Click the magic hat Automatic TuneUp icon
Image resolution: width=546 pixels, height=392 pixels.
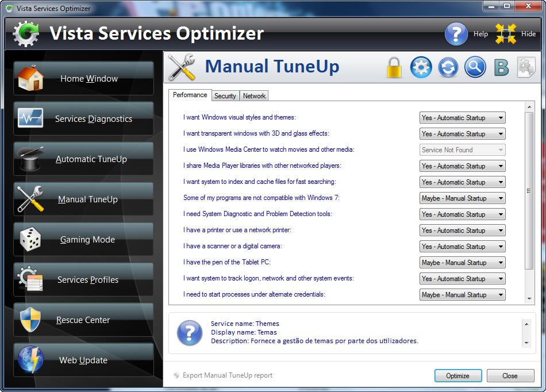point(30,159)
